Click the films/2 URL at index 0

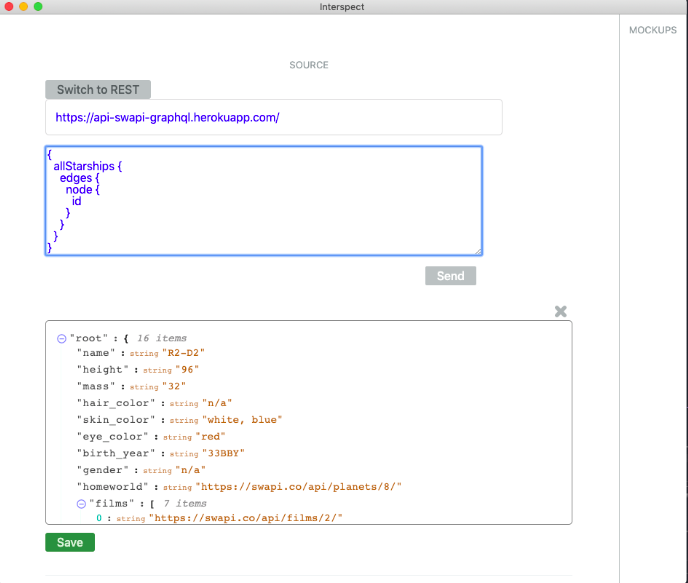point(245,518)
